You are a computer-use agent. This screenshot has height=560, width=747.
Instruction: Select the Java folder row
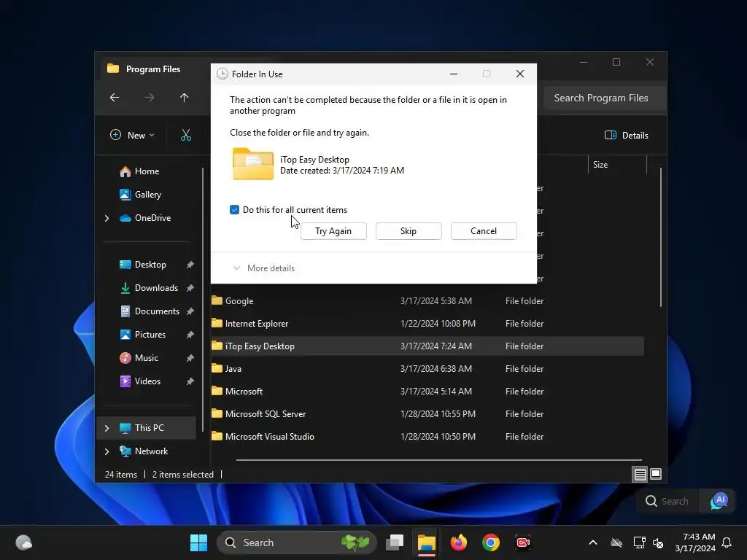click(427, 369)
